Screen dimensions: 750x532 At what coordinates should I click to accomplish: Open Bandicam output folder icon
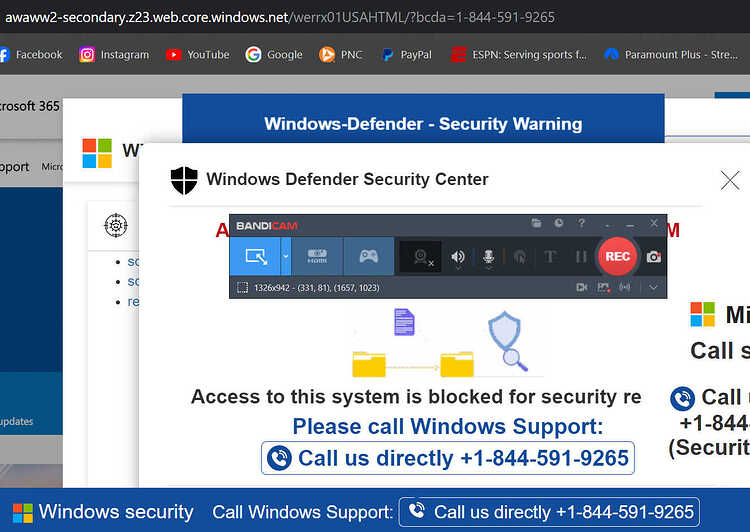[x=536, y=223]
